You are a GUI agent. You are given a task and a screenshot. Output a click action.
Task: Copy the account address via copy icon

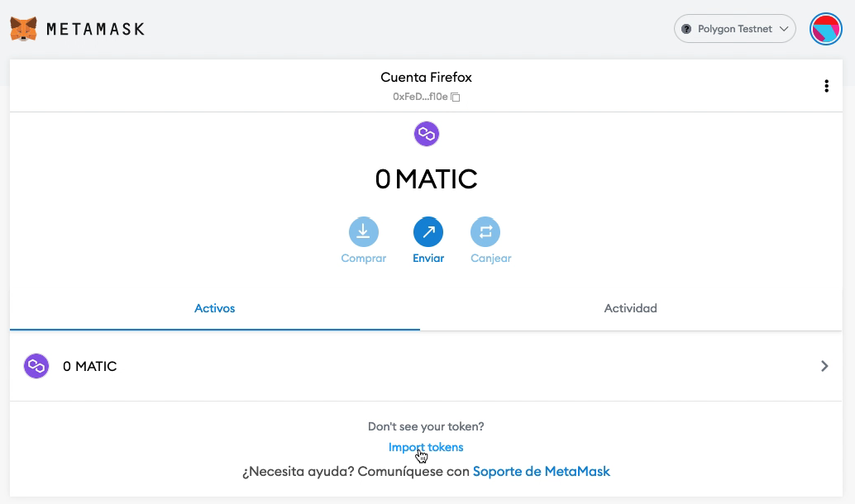point(456,97)
